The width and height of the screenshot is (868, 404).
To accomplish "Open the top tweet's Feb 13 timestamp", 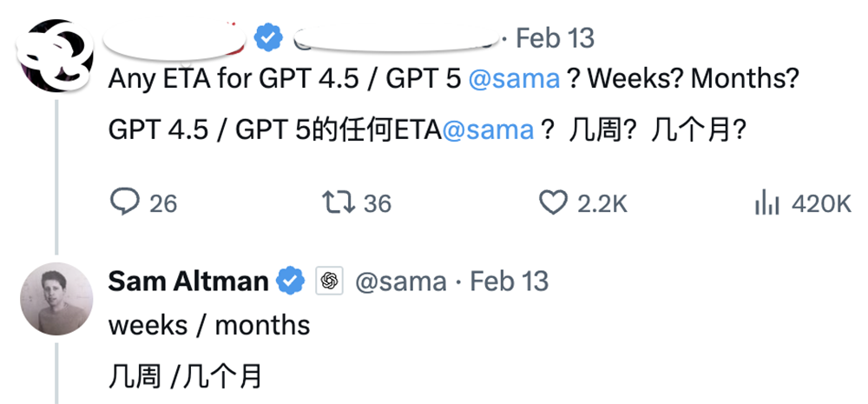I will tap(555, 38).
